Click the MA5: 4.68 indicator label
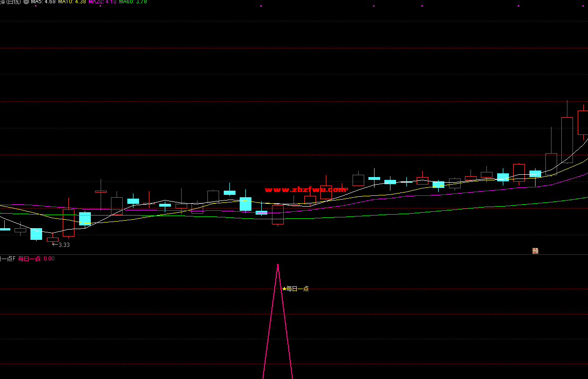 tap(43, 2)
